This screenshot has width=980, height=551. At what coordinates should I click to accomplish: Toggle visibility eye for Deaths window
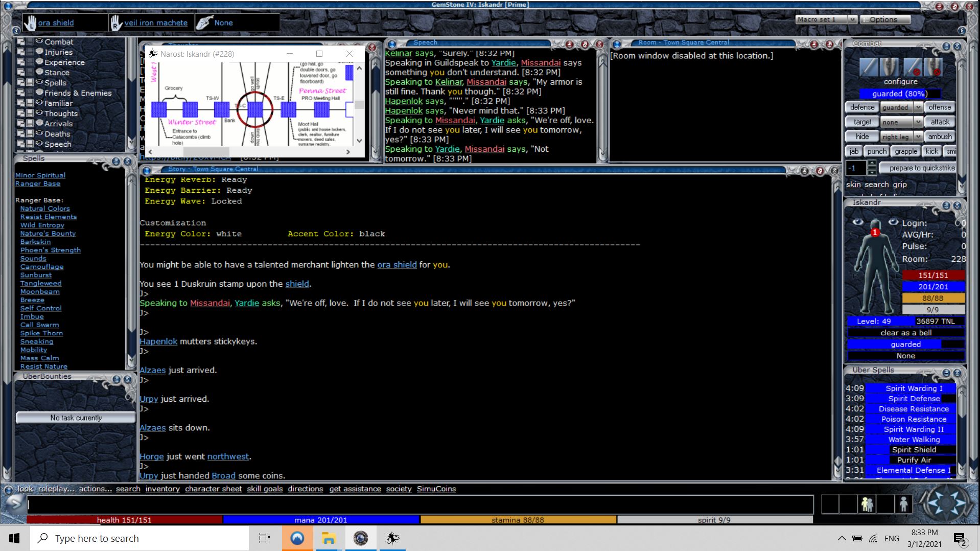click(x=39, y=133)
